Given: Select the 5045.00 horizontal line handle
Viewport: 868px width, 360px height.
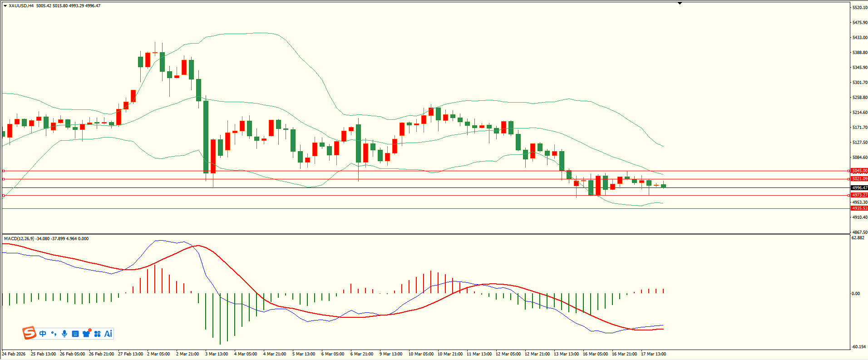Looking at the screenshot, I should (4, 171).
